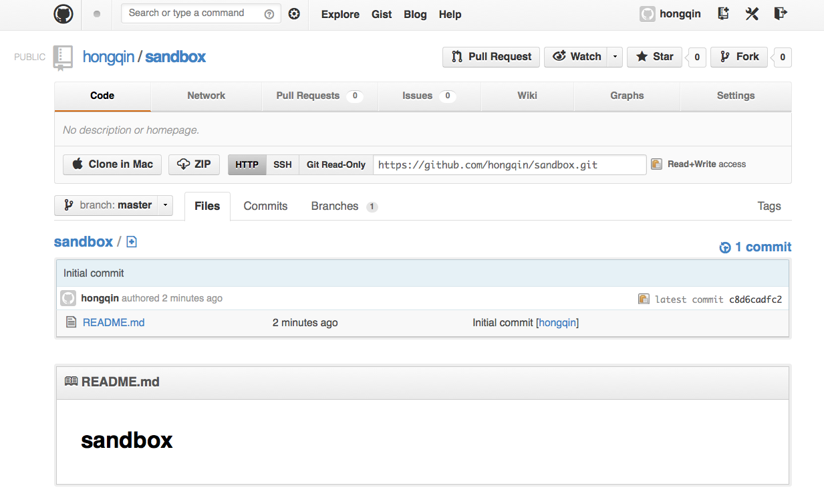This screenshot has height=504, width=824.
Task: Open the Pull Requests tab
Action: coord(319,96)
